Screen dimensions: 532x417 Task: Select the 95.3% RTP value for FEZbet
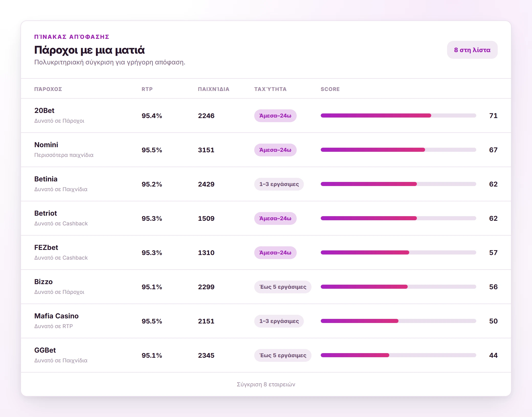[152, 253]
